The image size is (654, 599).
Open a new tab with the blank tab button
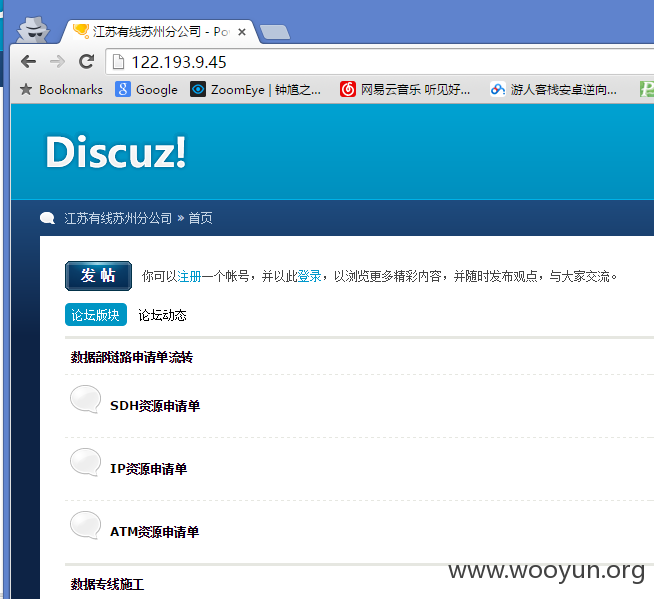coord(274,32)
